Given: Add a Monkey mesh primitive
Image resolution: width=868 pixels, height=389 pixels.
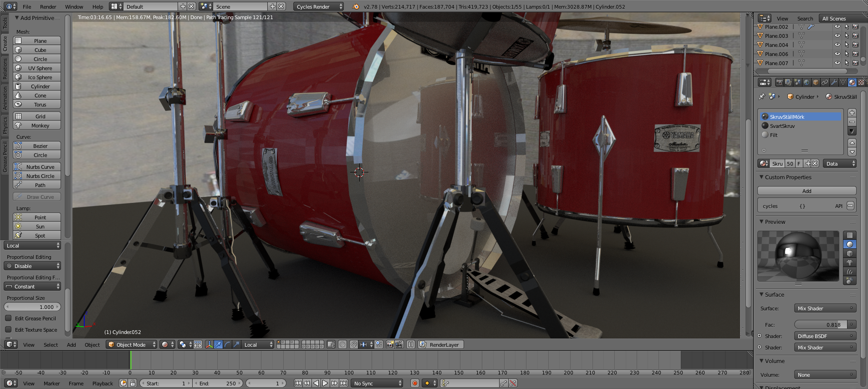Looking at the screenshot, I should (37, 125).
